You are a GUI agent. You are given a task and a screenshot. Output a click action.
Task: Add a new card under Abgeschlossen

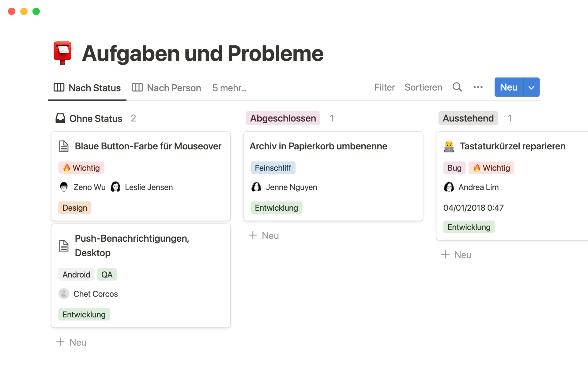pyautogui.click(x=264, y=235)
